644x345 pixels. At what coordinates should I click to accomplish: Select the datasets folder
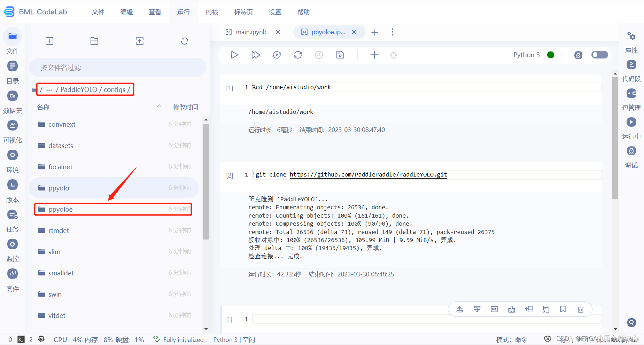coord(114,146)
